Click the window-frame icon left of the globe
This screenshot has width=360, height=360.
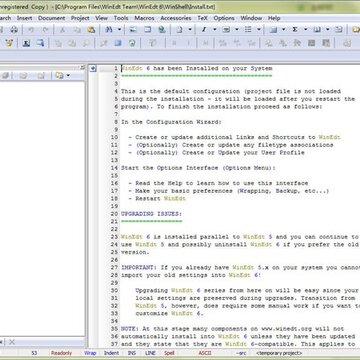(x=148, y=30)
